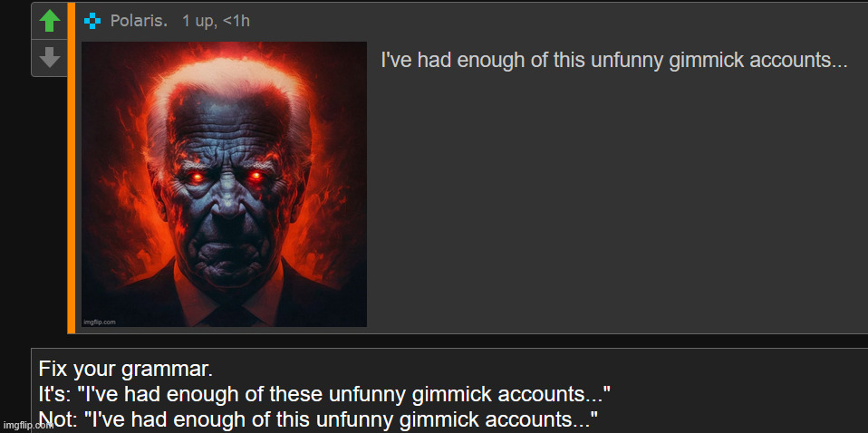Click the blue pixel icon beside Polaris
The image size is (868, 433).
click(92, 21)
